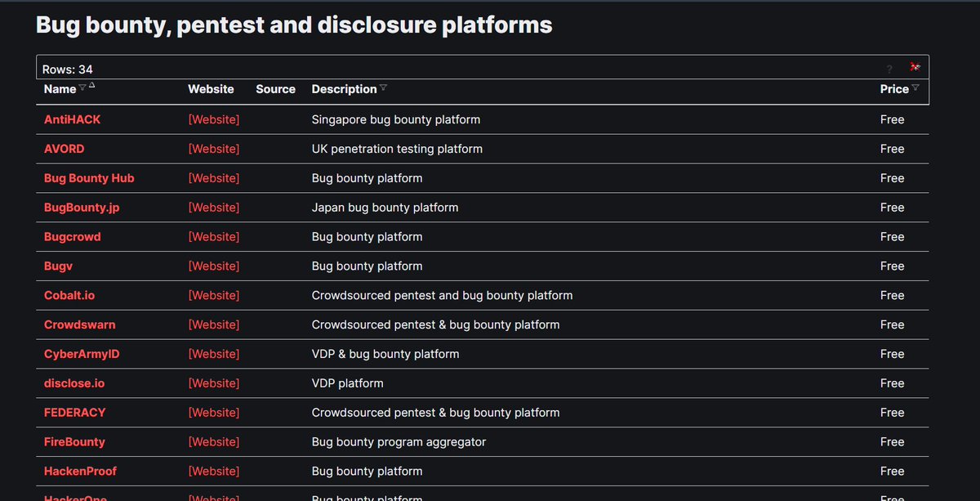This screenshot has height=501, width=980.
Task: Open the AntiHACK name link
Action: click(73, 119)
